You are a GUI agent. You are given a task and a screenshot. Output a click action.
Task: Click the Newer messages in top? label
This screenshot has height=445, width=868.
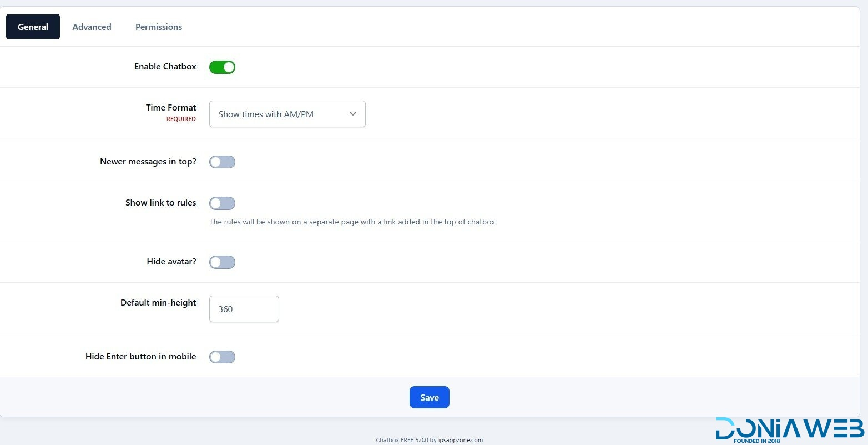(148, 162)
